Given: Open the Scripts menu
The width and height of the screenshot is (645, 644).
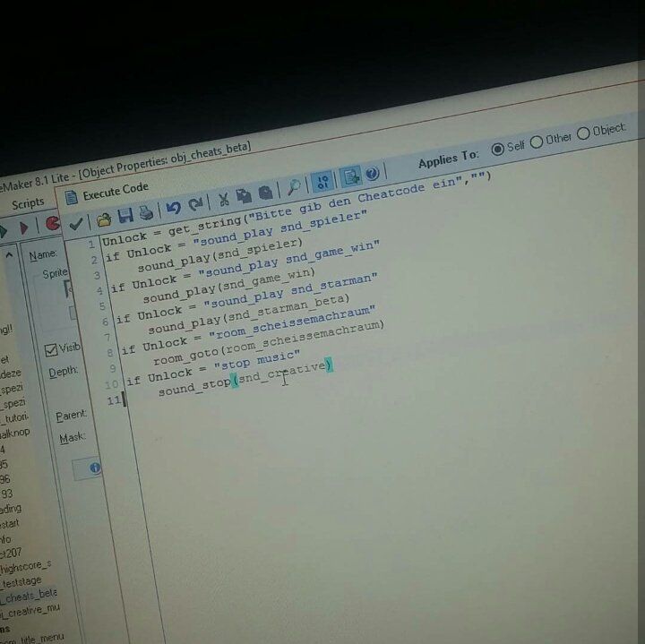Looking at the screenshot, I should 27,203.
